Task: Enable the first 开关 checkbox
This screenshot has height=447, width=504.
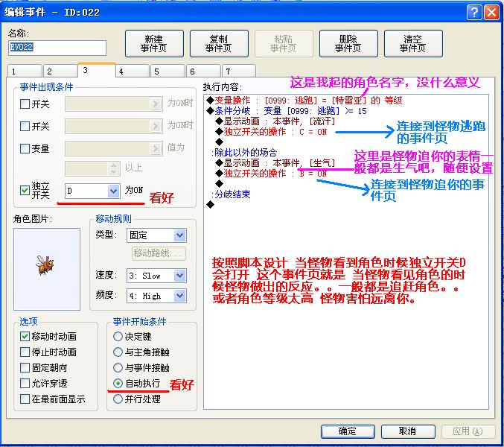Action: [25, 104]
